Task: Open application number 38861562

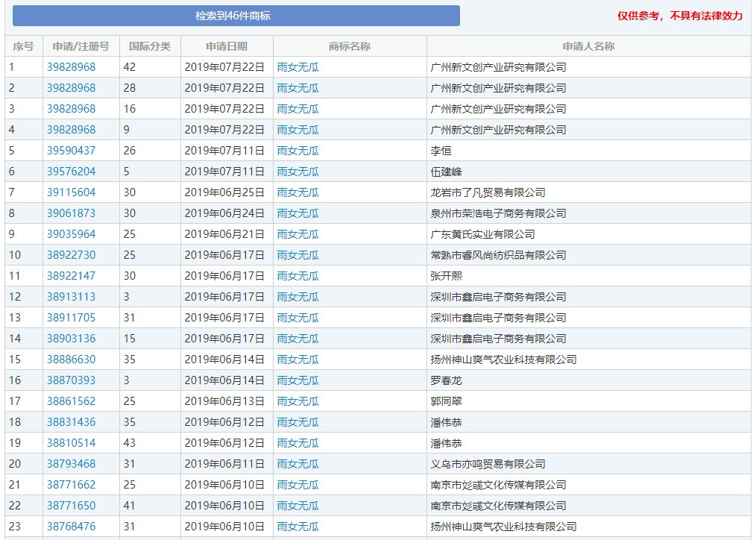Action: (x=72, y=401)
